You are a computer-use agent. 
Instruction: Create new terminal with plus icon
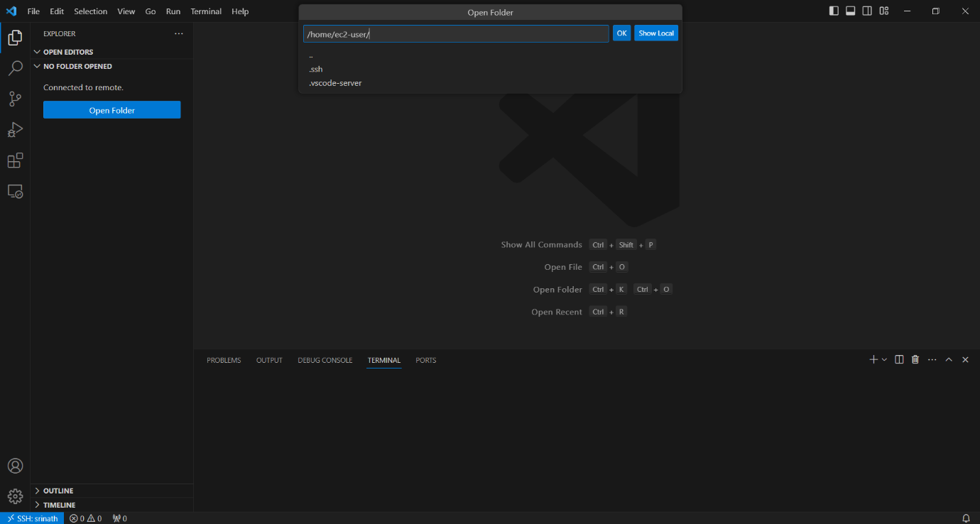(873, 360)
